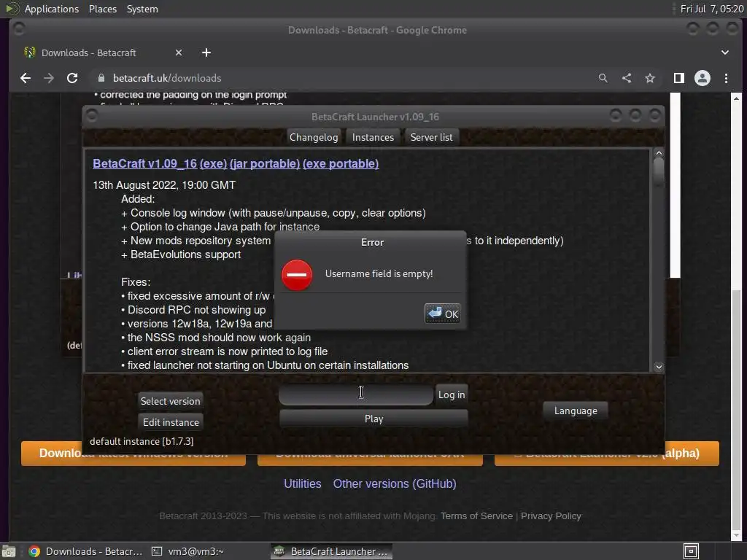Open Chrome profile avatar
This screenshot has width=747, height=560.
(703, 78)
